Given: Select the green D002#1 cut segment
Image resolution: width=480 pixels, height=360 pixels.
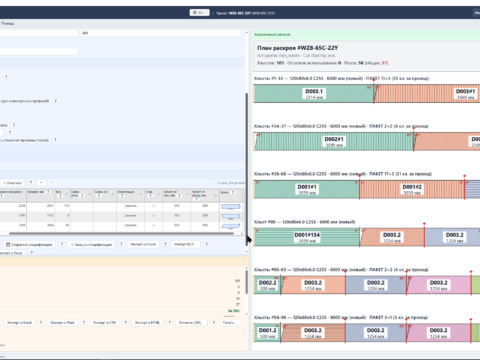Looking at the screenshot, I should pyautogui.click(x=334, y=141).
